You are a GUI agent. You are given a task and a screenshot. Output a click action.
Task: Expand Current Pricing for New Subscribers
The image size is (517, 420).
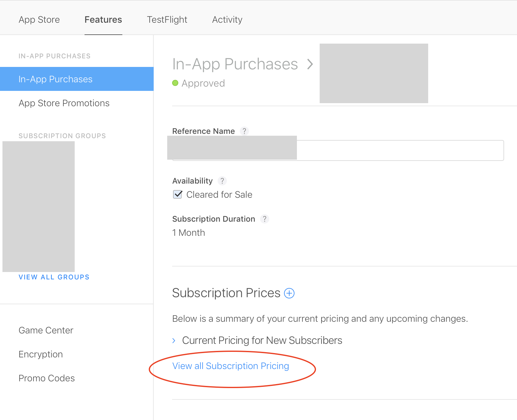pyautogui.click(x=174, y=340)
